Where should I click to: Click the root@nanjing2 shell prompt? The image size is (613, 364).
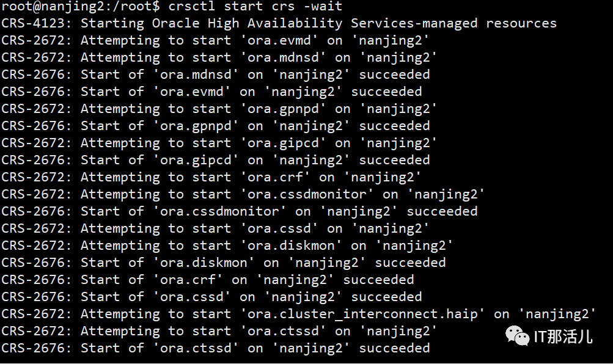81,6
